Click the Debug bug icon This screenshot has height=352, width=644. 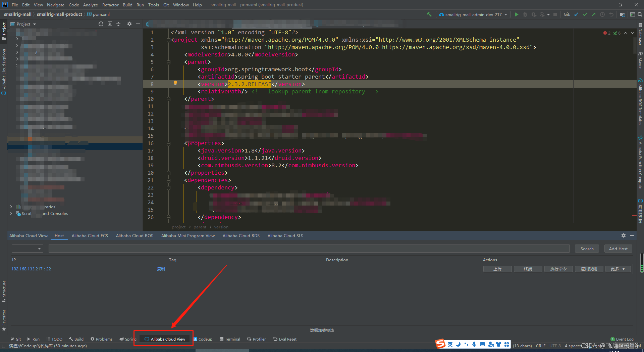click(x=525, y=14)
